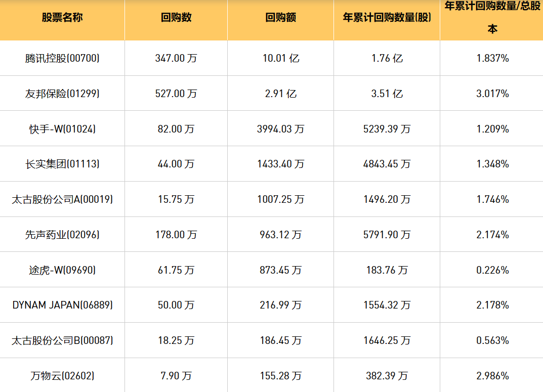Click the 2.986% ratio cell for 万物云
This screenshot has height=392, width=543.
pos(492,376)
